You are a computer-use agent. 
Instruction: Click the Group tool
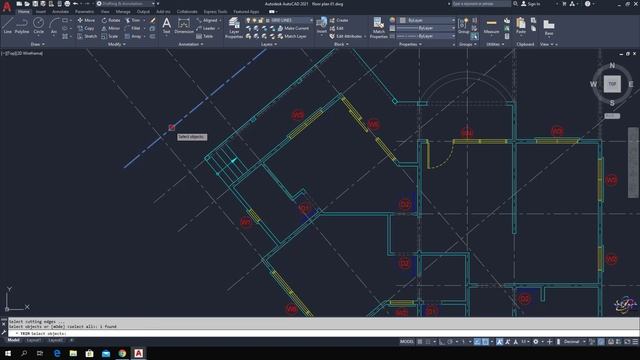click(x=463, y=25)
